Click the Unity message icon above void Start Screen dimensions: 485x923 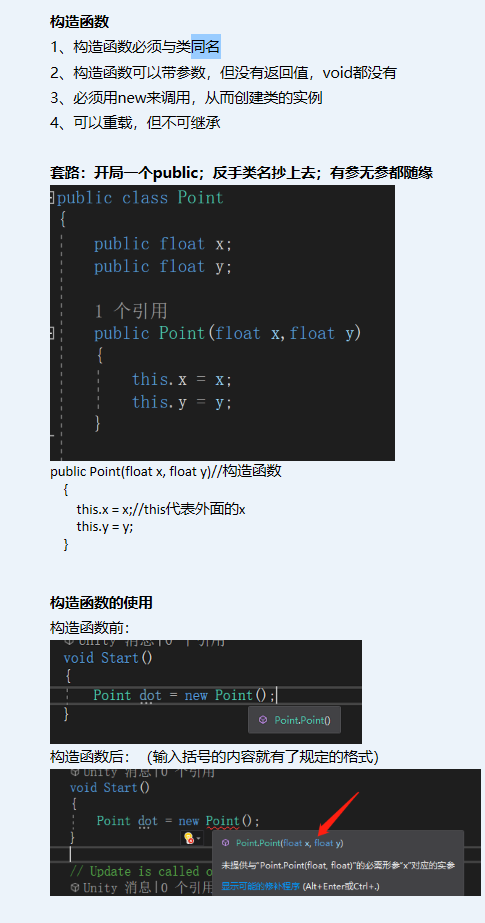(75, 772)
